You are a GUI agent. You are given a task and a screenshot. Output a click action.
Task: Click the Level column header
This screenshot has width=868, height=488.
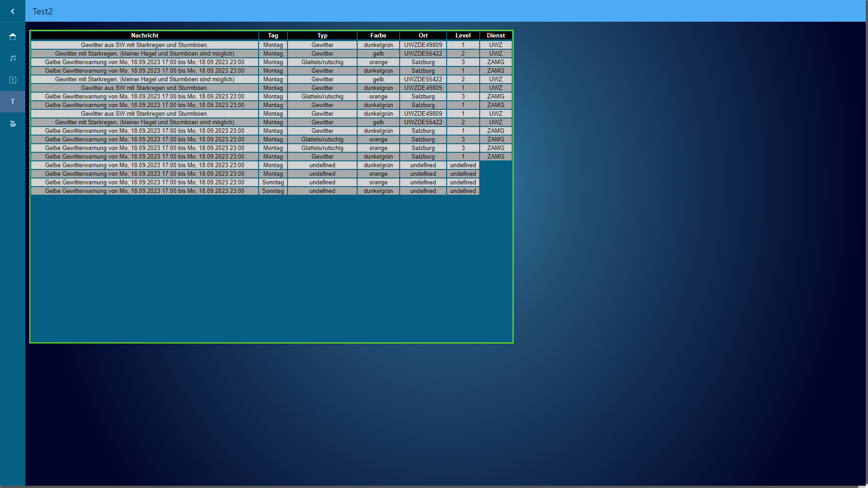pyautogui.click(x=463, y=35)
